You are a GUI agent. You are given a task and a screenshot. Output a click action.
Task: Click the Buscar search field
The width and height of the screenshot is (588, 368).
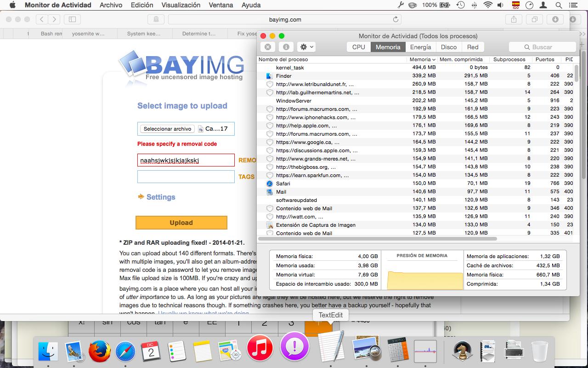pyautogui.click(x=542, y=47)
